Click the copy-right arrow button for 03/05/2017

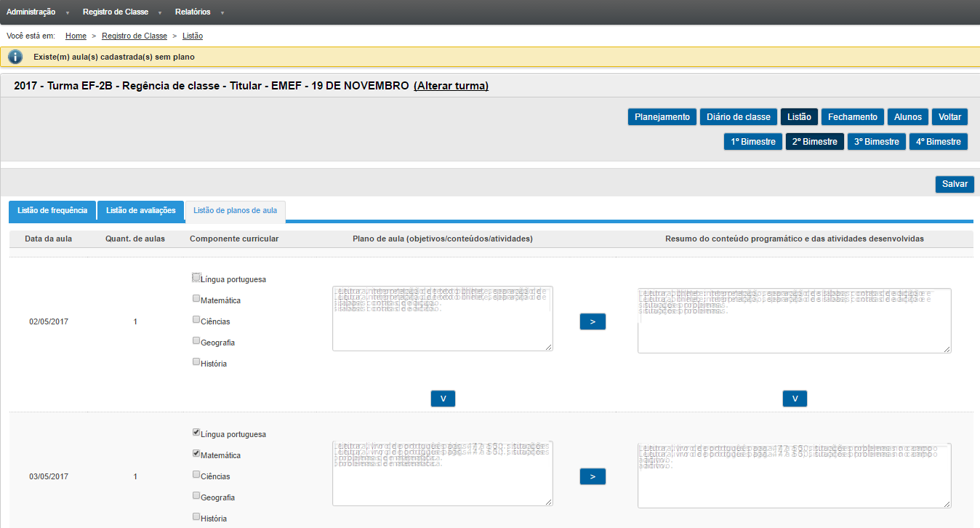(x=593, y=476)
